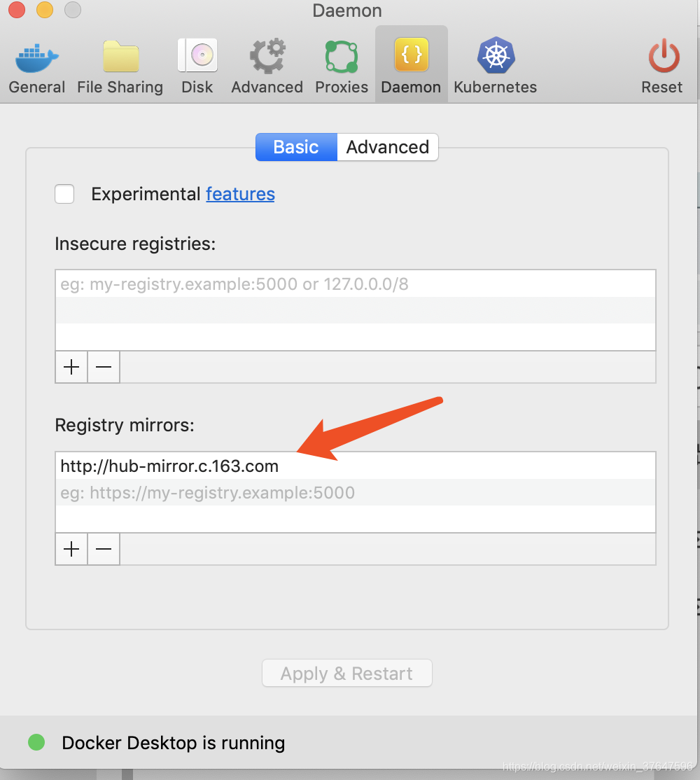700x780 pixels.
Task: Open the Disk settings pane
Action: click(197, 66)
